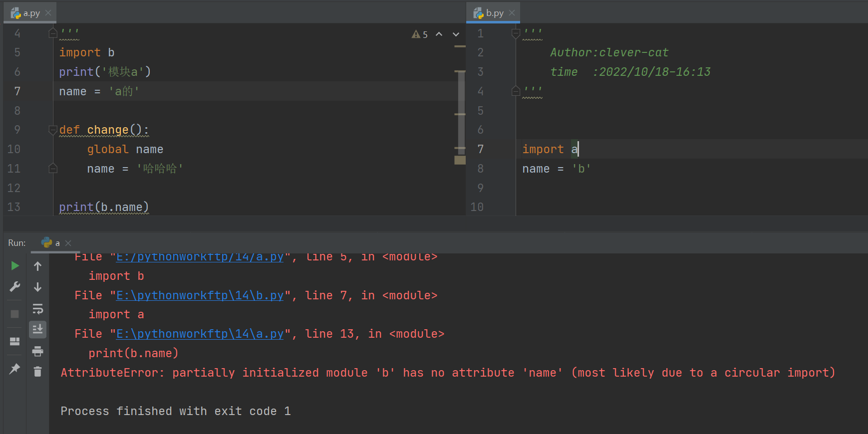This screenshot has width=868, height=434.
Task: Collapse docstring fold at b.py line 1
Action: tap(516, 33)
